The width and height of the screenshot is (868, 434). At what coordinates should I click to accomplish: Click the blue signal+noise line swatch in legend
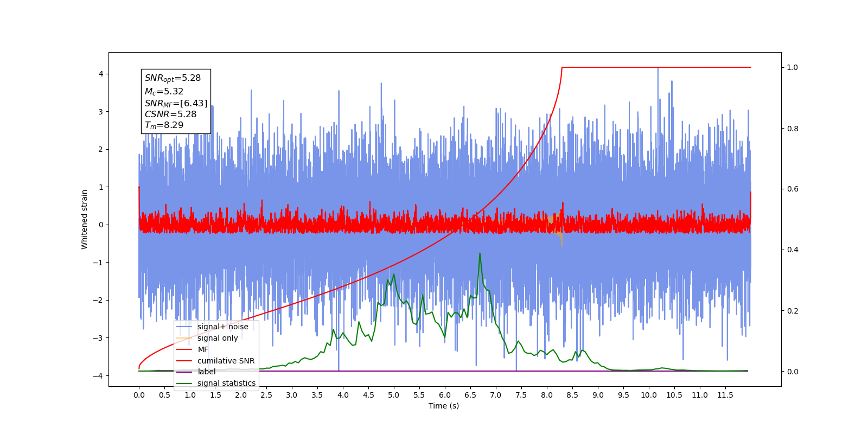tap(184, 327)
